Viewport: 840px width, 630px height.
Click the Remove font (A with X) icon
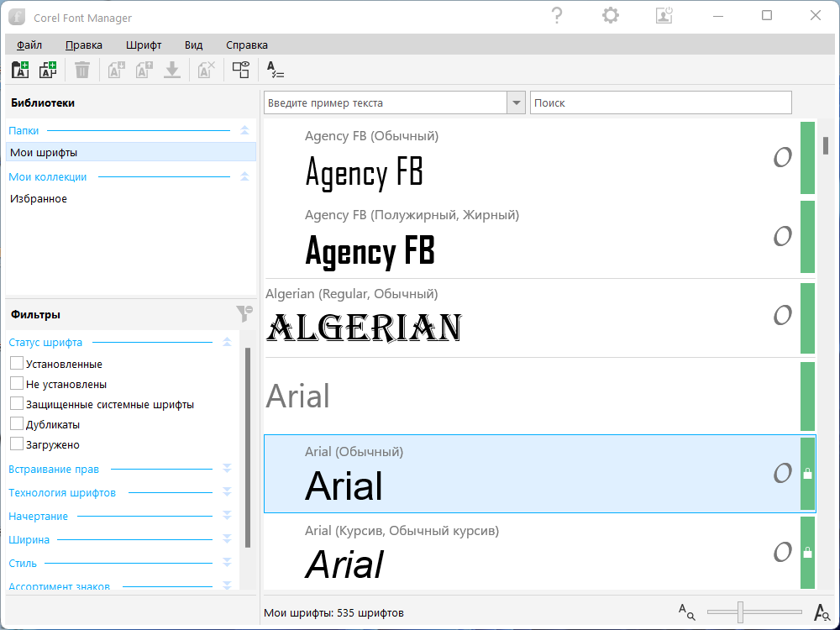(x=207, y=70)
